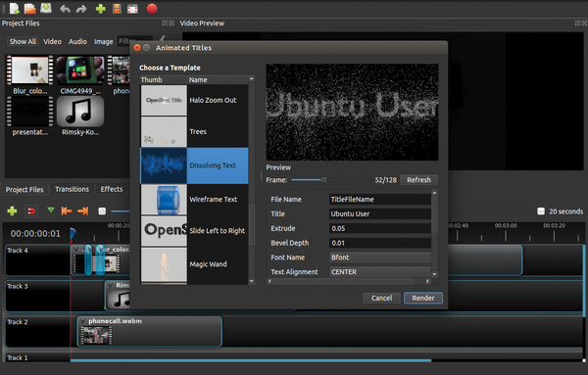Add a marker with the green triangle icon
The image size is (588, 375).
point(51,211)
